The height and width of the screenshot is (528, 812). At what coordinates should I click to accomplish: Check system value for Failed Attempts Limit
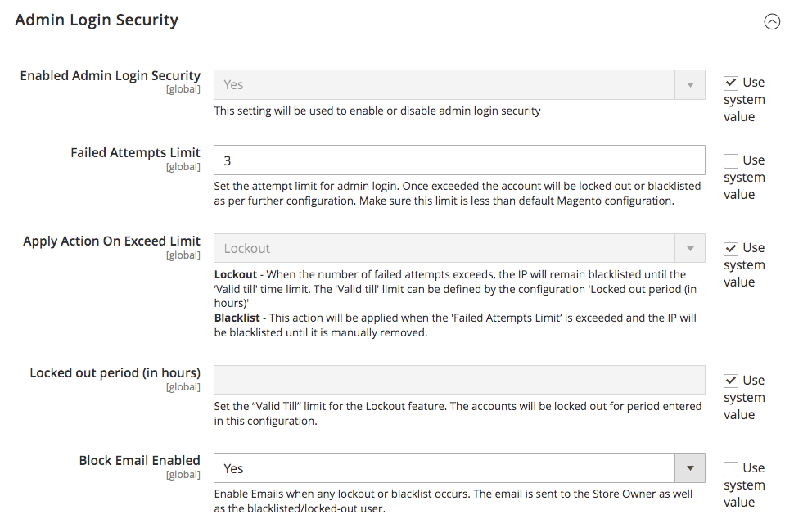click(731, 160)
